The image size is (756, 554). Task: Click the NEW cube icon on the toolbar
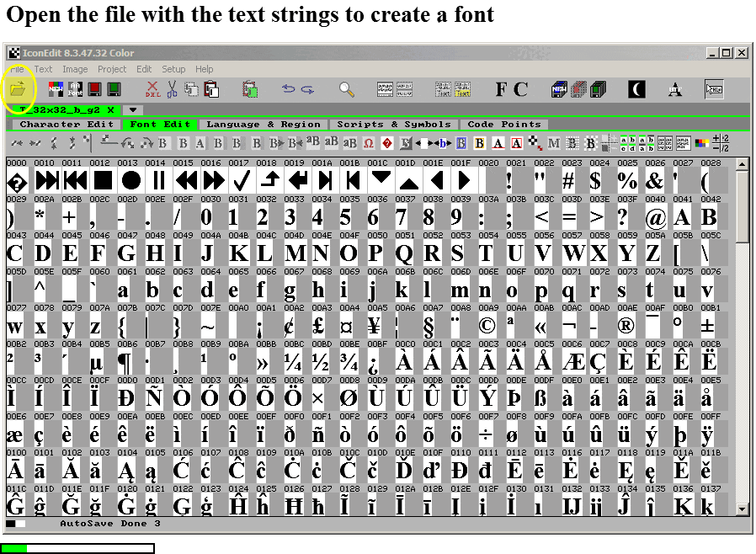(557, 88)
